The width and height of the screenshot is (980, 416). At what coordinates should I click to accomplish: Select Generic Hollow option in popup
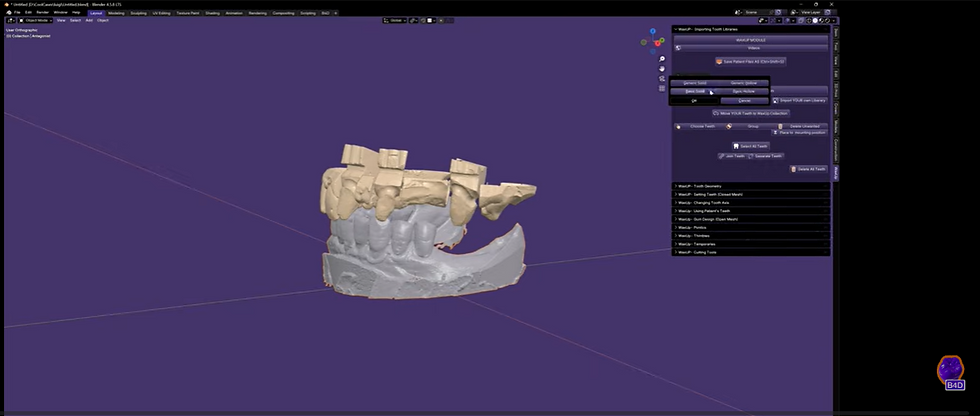[744, 83]
